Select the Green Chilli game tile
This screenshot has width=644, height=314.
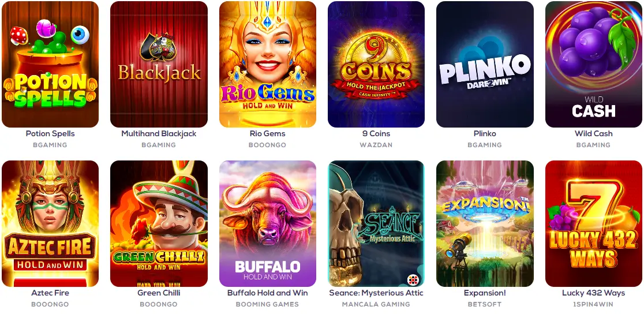159,223
